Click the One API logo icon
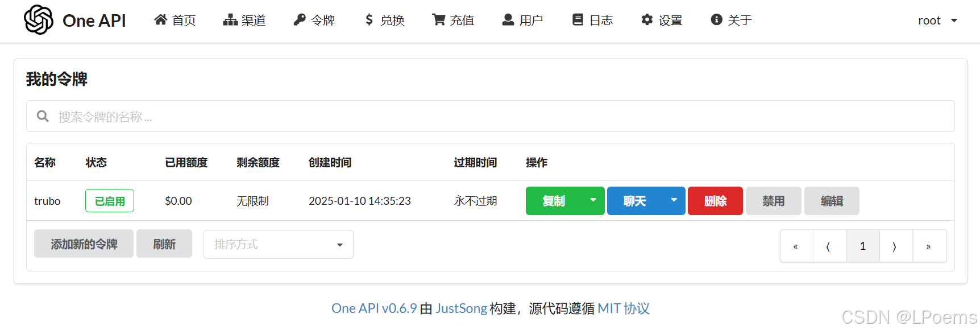The width and height of the screenshot is (980, 334). click(39, 20)
